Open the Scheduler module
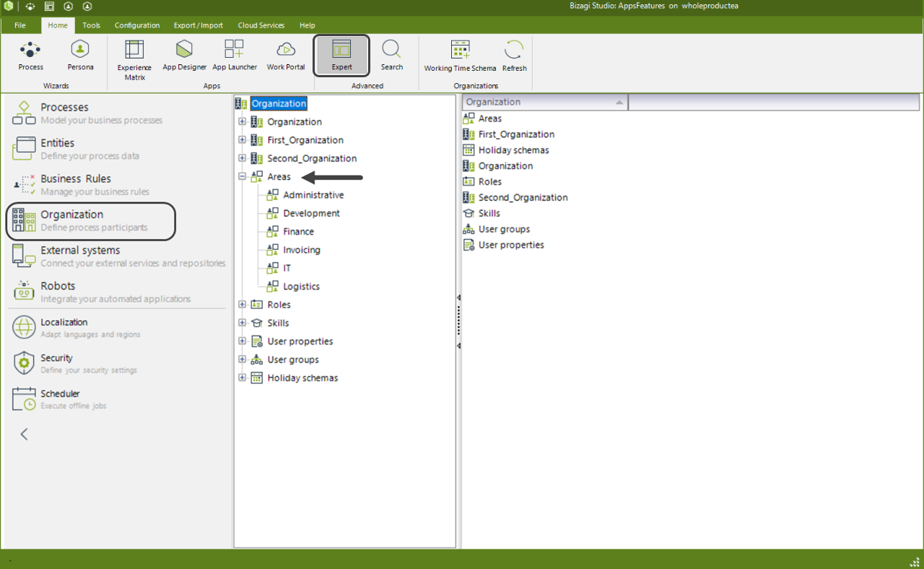This screenshot has height=569, width=924. [x=59, y=399]
